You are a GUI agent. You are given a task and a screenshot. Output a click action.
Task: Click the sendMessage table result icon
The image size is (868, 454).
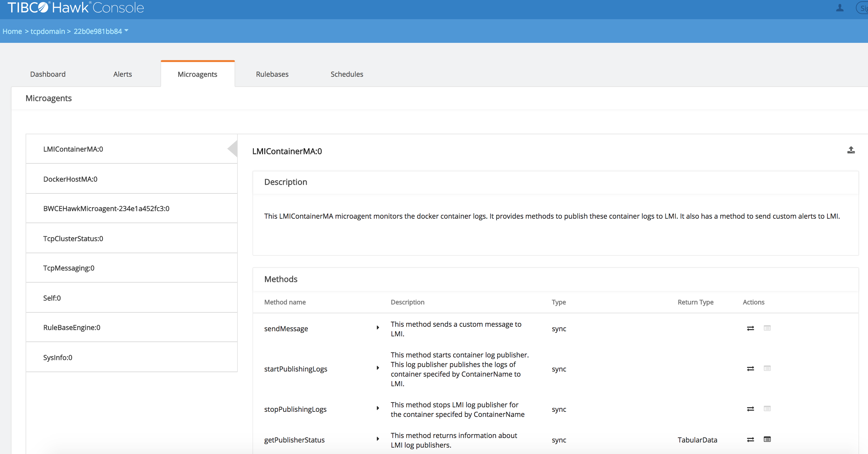pos(767,328)
